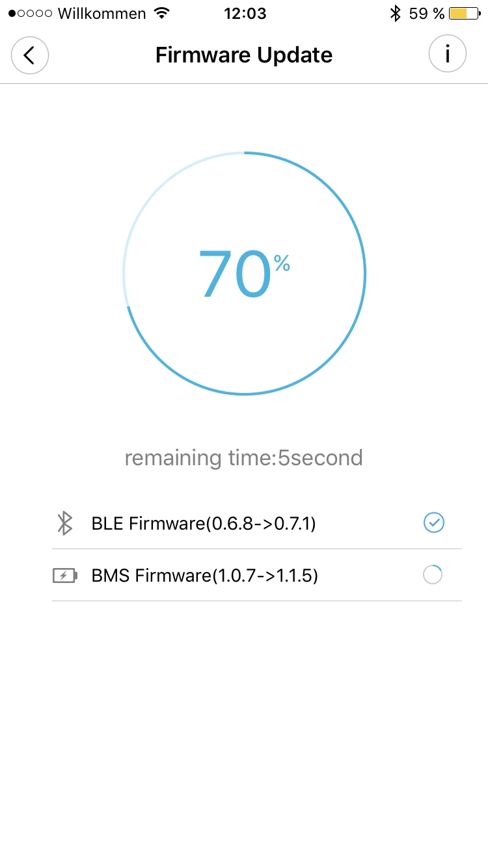Tap the Willkommen carrier label
The width and height of the screenshot is (488, 868).
[102, 14]
